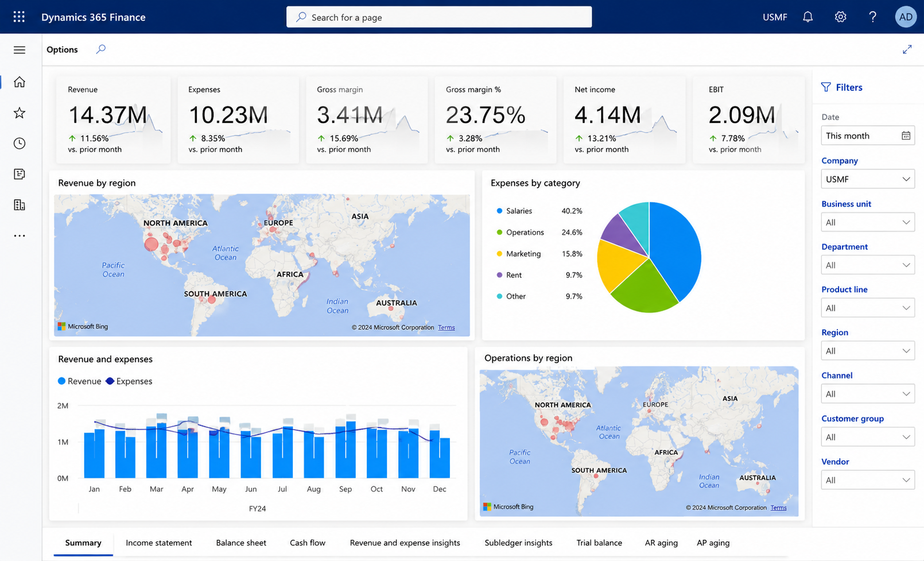Go to Home in the sidebar
The image size is (924, 561).
tap(20, 82)
